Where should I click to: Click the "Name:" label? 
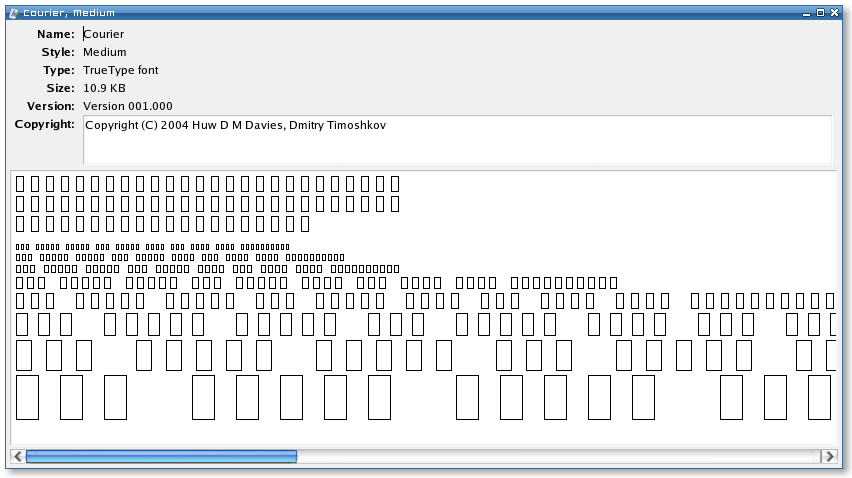pyautogui.click(x=55, y=34)
